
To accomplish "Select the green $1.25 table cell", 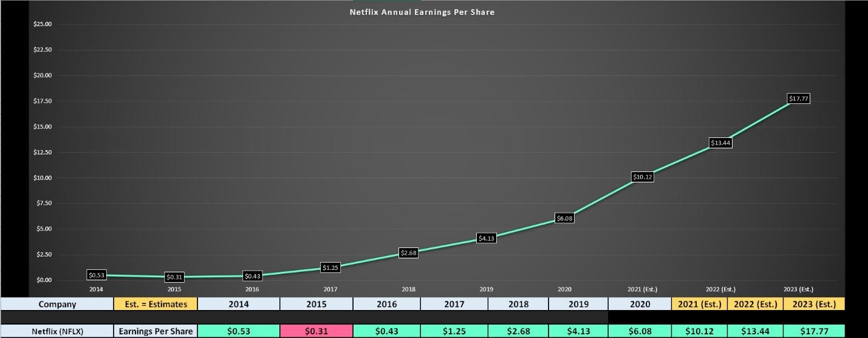I will pyautogui.click(x=454, y=331).
